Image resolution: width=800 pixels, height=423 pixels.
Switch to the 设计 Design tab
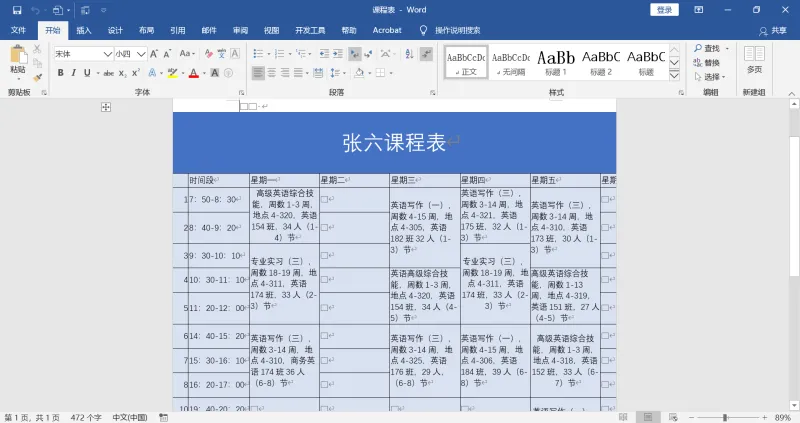(x=115, y=30)
